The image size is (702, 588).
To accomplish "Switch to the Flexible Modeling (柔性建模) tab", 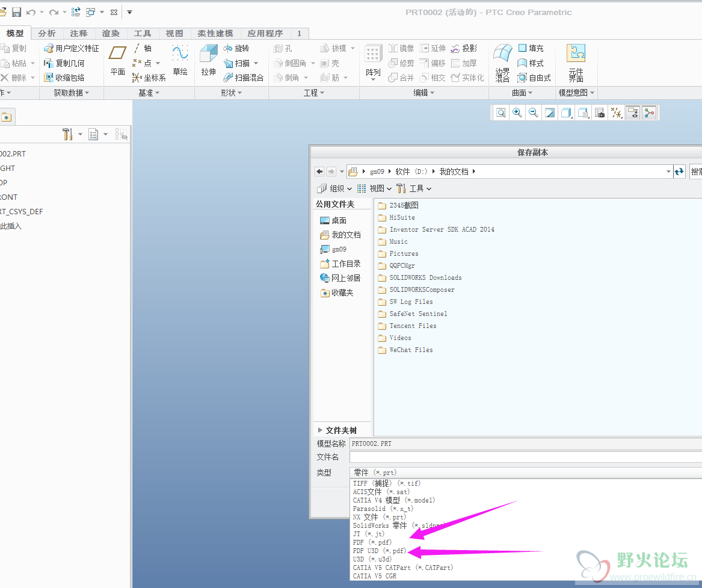I will pos(215,34).
